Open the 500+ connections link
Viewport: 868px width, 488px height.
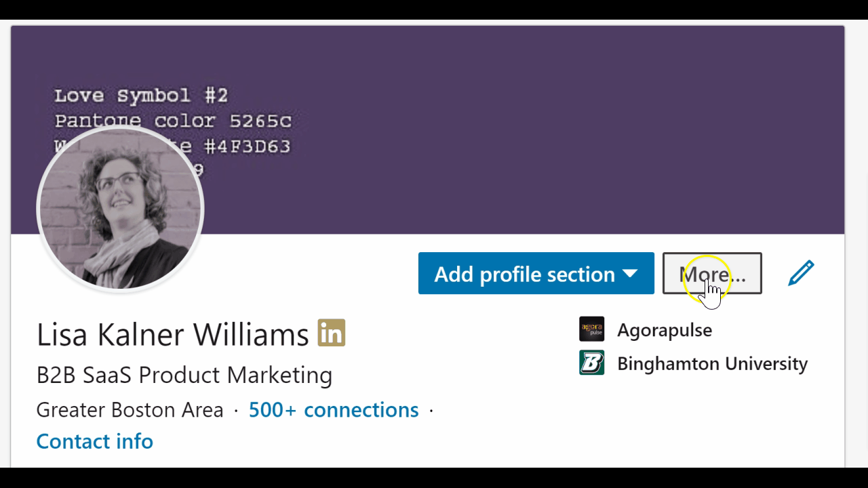coord(334,409)
